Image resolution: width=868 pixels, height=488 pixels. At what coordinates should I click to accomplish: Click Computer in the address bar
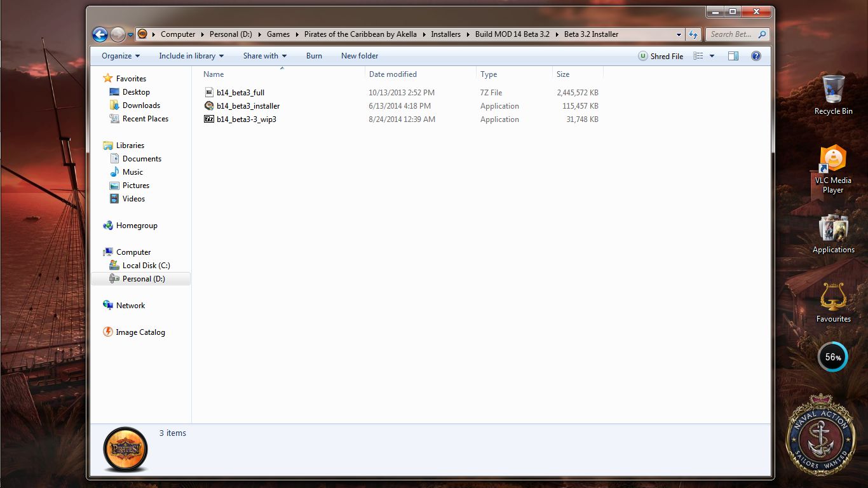coord(178,34)
